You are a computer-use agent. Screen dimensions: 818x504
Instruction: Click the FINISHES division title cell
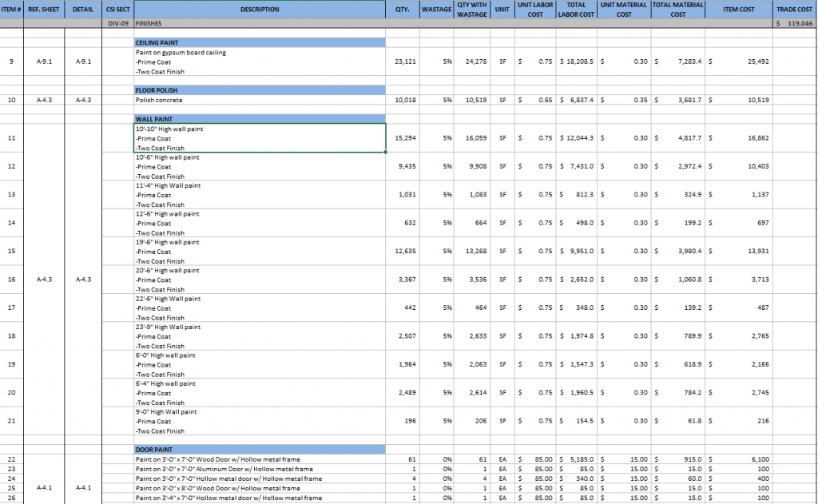point(260,24)
